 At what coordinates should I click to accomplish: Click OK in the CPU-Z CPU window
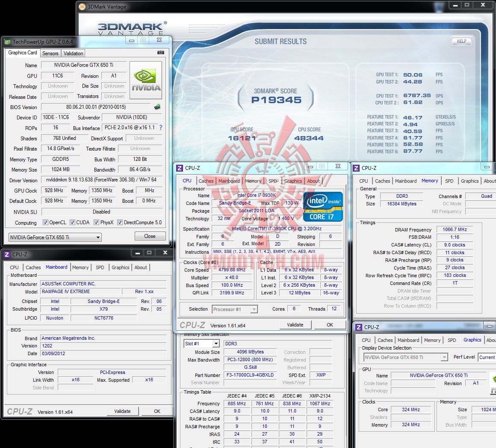point(330,325)
